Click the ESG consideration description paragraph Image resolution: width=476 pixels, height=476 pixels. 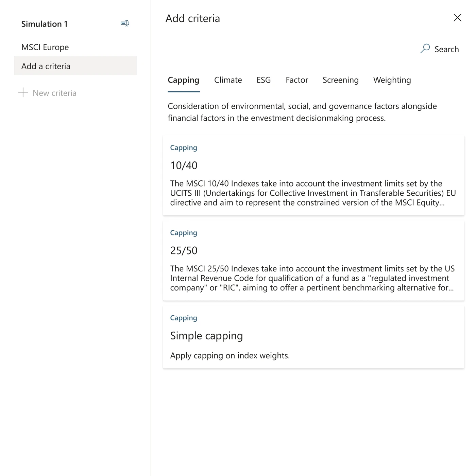click(x=302, y=112)
